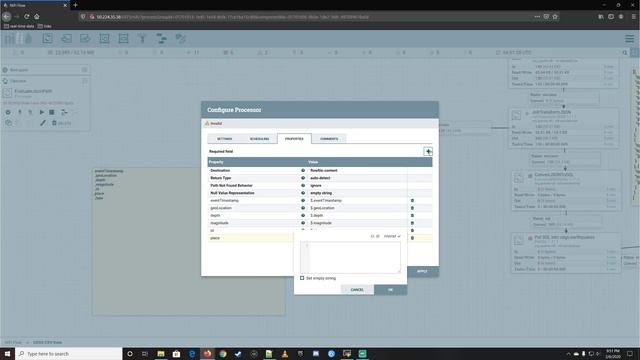
Task: Open search icon in NiFi status bar
Action: coord(625,53)
